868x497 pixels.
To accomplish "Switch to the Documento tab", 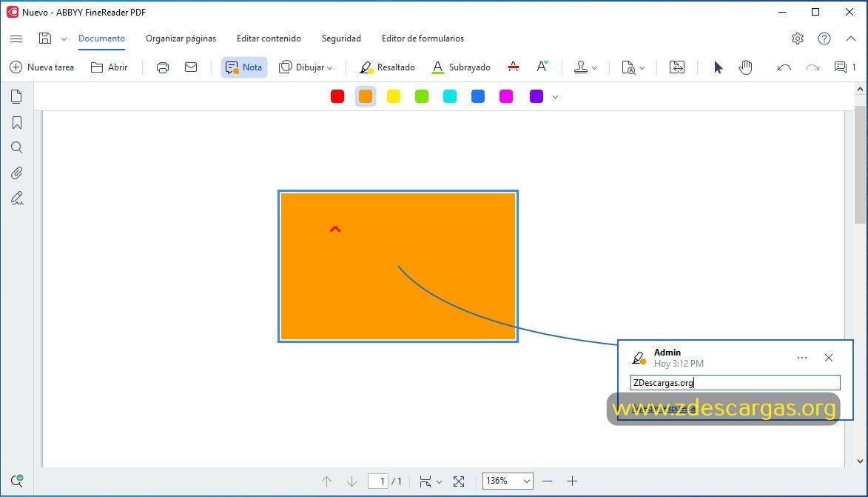I will click(x=102, y=39).
